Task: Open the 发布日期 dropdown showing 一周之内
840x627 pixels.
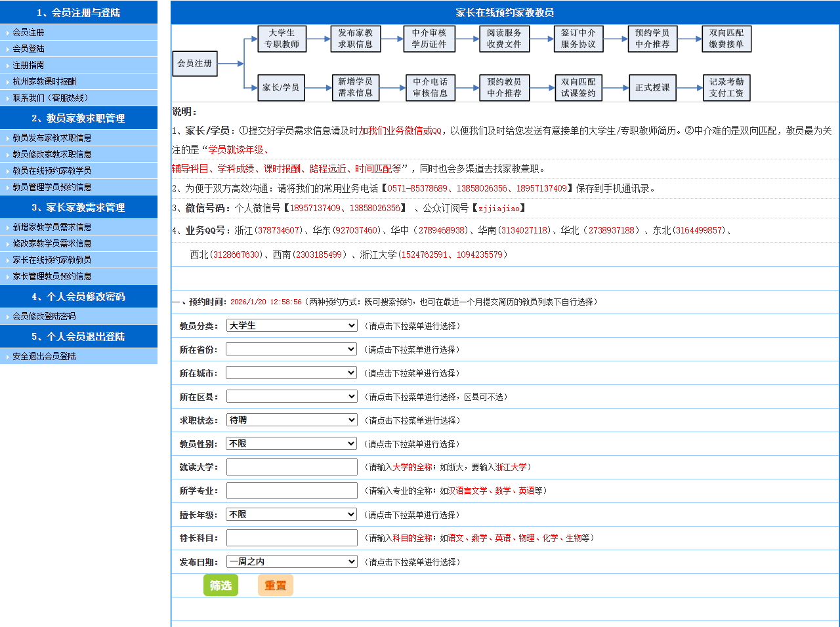Action: (291, 561)
